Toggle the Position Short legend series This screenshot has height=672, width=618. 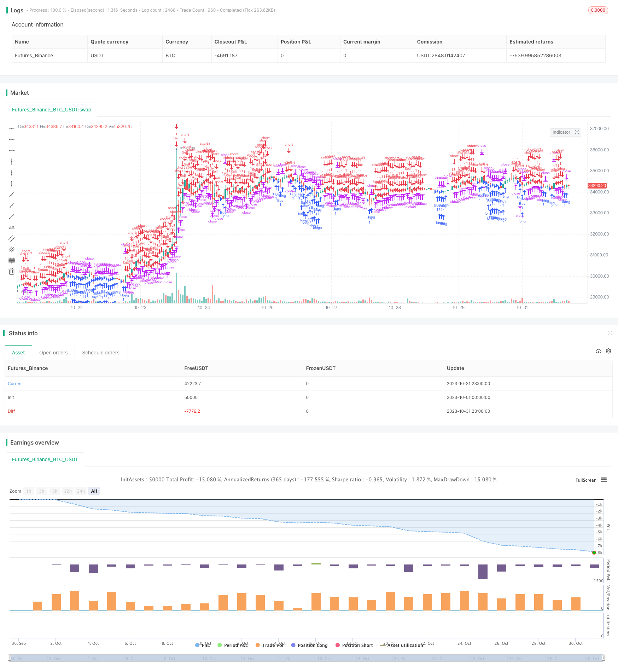(354, 645)
